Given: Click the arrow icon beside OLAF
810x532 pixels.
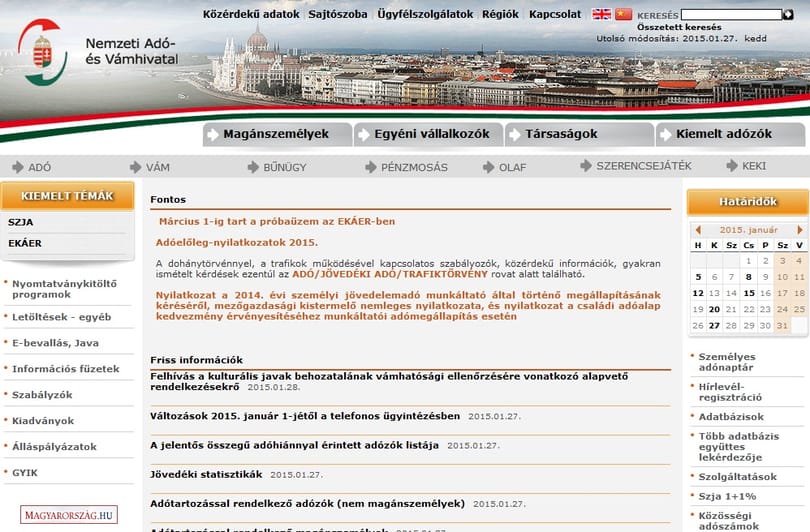Looking at the screenshot, I should 489,167.
